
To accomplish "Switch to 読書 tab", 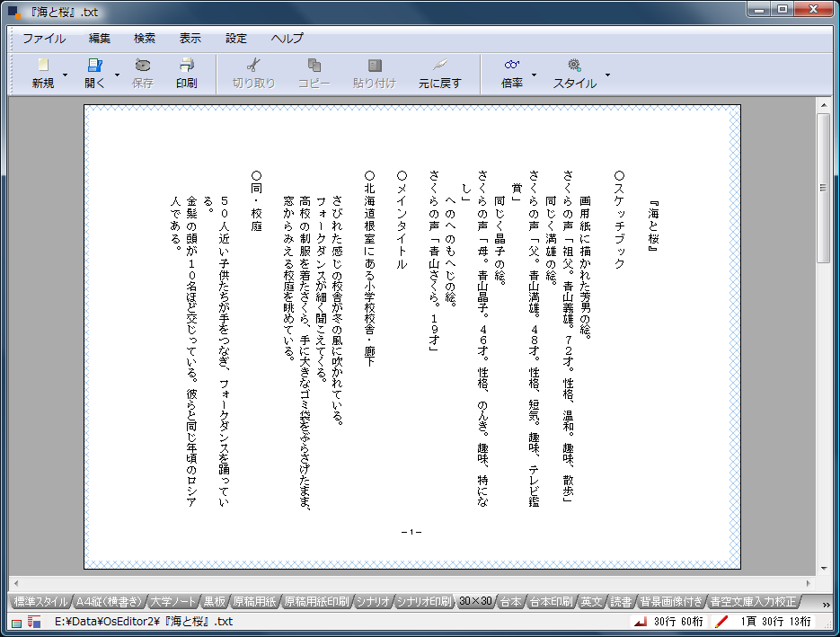I will coord(621,602).
